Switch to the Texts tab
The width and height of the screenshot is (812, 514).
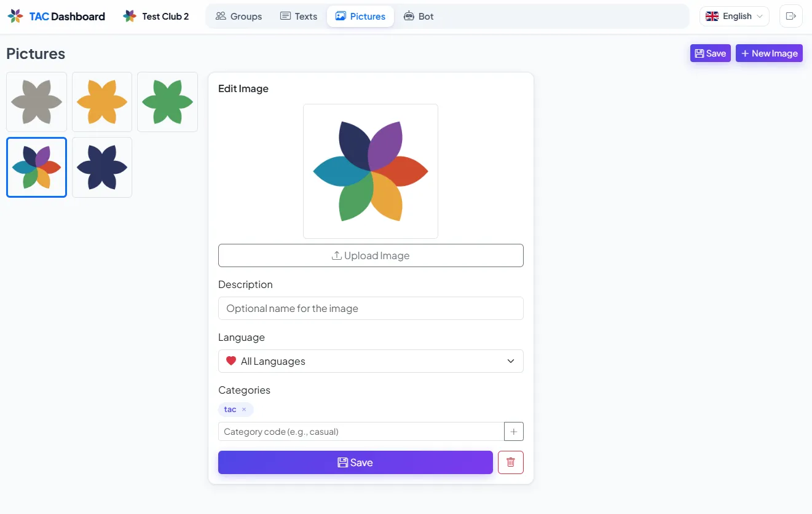click(x=299, y=16)
